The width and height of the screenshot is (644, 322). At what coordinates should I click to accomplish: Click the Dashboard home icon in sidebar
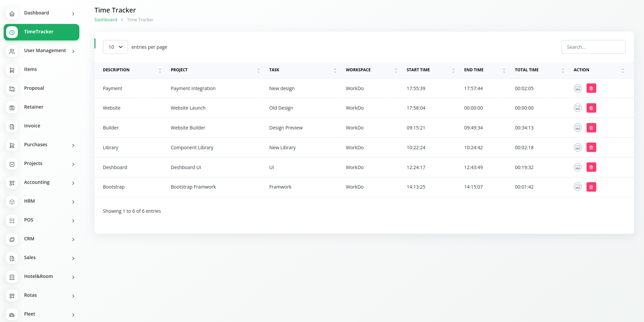(x=12, y=14)
